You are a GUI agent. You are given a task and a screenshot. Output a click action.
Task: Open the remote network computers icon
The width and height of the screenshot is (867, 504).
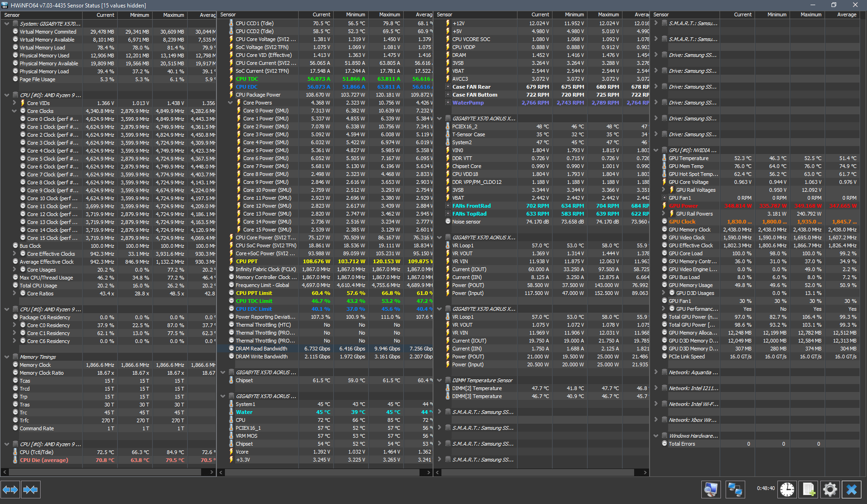(735, 490)
